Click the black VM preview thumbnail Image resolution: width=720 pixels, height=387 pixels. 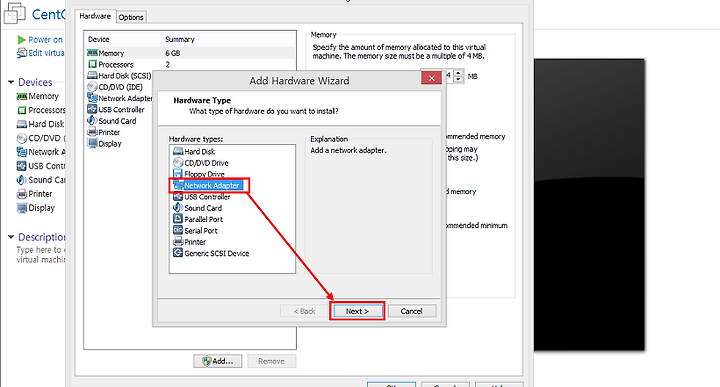tap(589, 205)
